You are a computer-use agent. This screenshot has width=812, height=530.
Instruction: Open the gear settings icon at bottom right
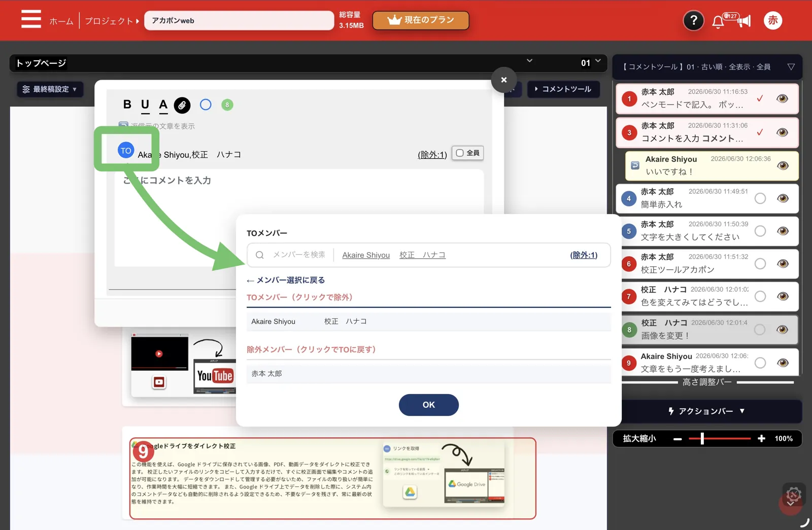pos(794,494)
